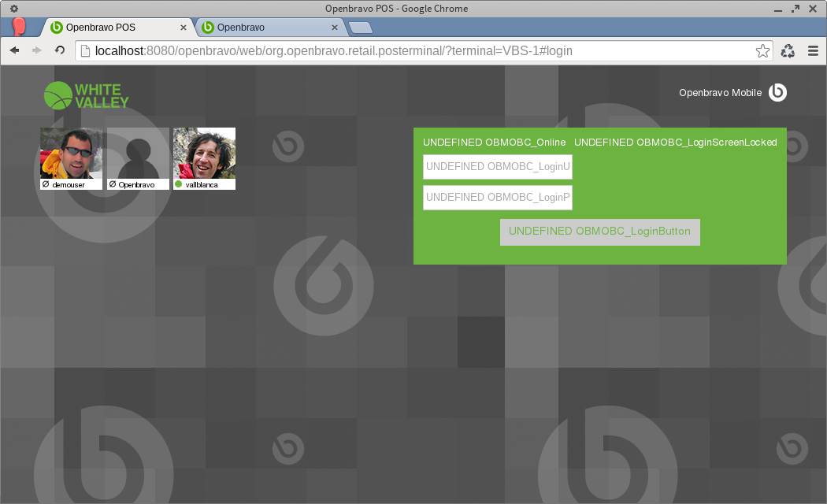Reload the page with the refresh icon
Image resolution: width=827 pixels, height=504 pixels.
tap(59, 50)
